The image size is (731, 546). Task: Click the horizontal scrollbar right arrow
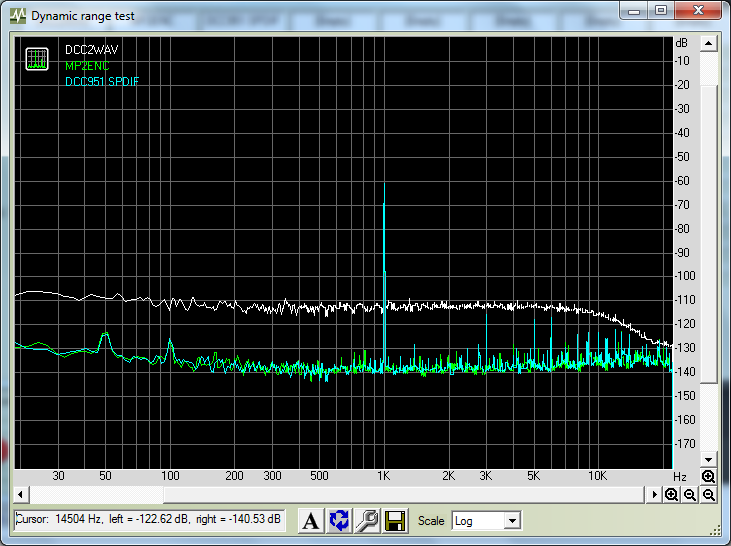tap(654, 495)
